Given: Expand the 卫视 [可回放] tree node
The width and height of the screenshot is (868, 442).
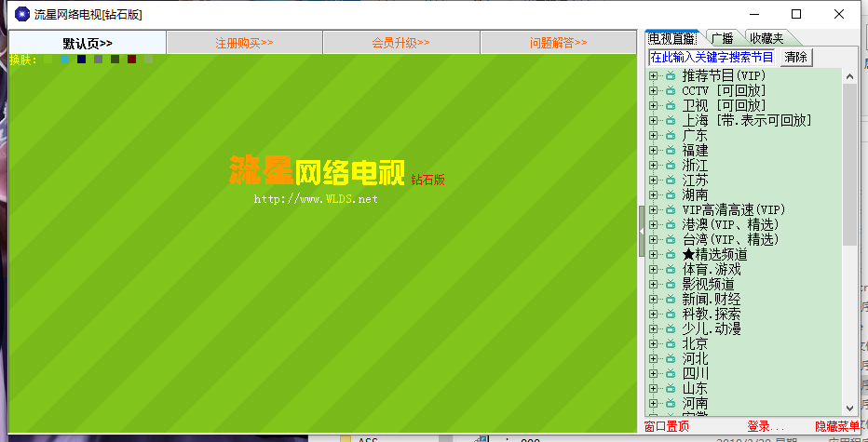Looking at the screenshot, I should click(x=653, y=105).
